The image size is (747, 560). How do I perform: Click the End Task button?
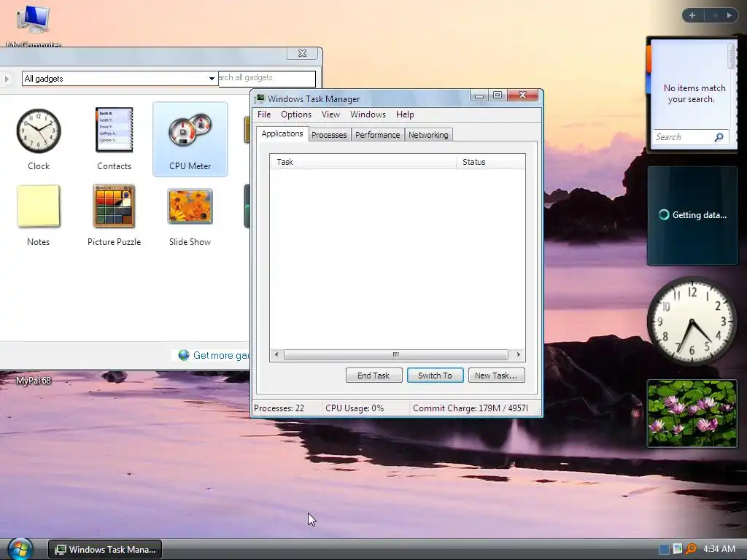pos(374,376)
